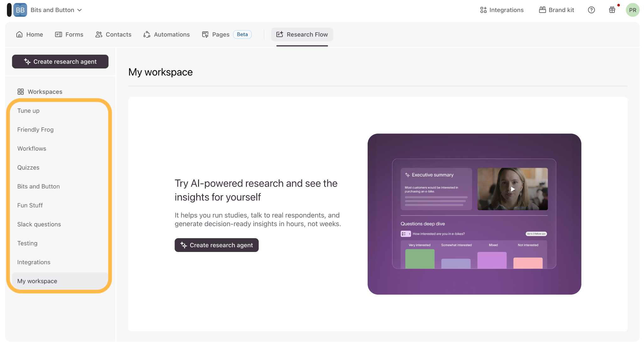Open the Brand kit icon
This screenshot has height=344, width=644.
click(542, 10)
